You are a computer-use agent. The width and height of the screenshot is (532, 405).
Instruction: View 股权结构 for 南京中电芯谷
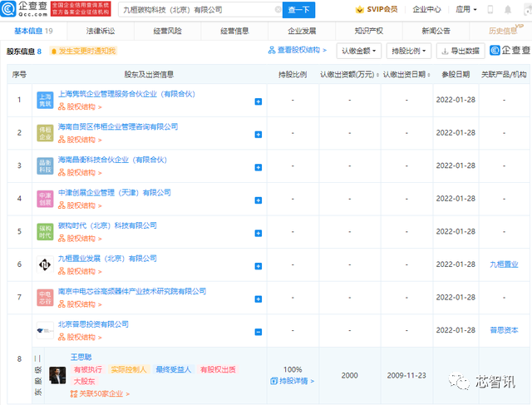click(x=80, y=304)
